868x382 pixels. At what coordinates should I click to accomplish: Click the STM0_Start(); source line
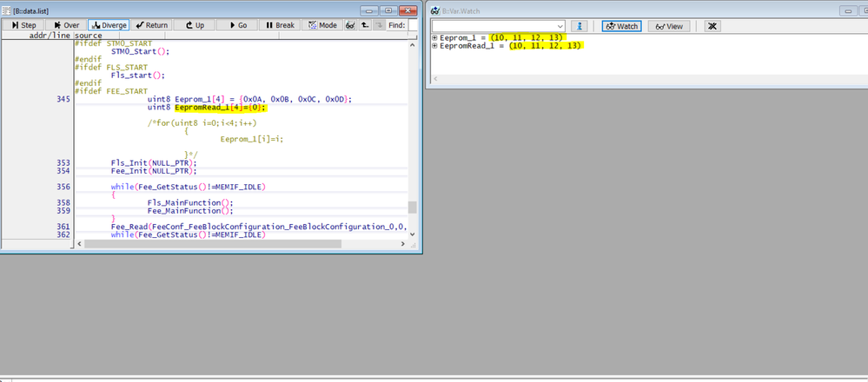[x=140, y=51]
